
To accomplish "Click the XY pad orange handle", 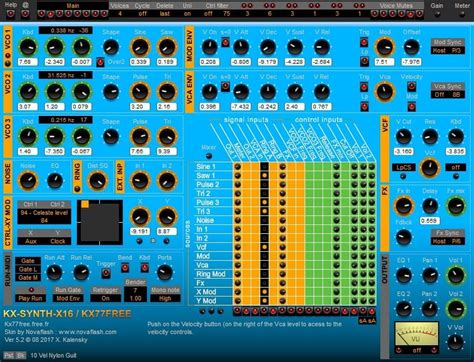I will tap(85, 204).
